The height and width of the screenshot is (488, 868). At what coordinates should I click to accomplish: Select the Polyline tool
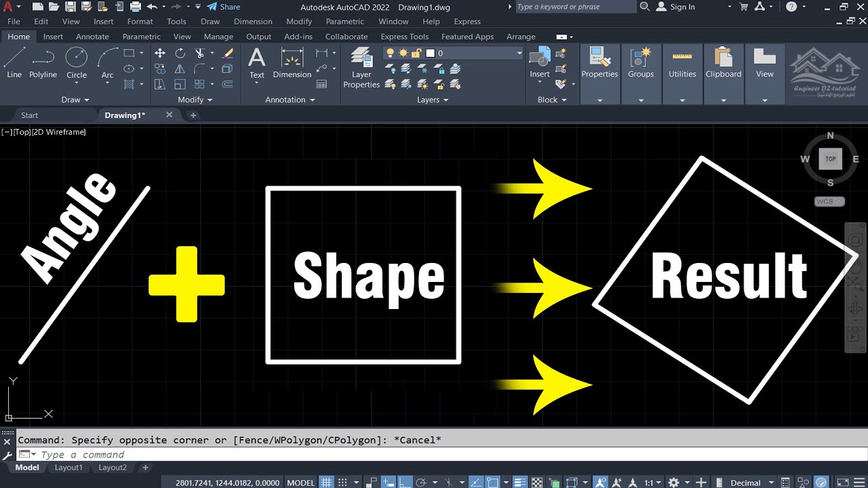43,63
